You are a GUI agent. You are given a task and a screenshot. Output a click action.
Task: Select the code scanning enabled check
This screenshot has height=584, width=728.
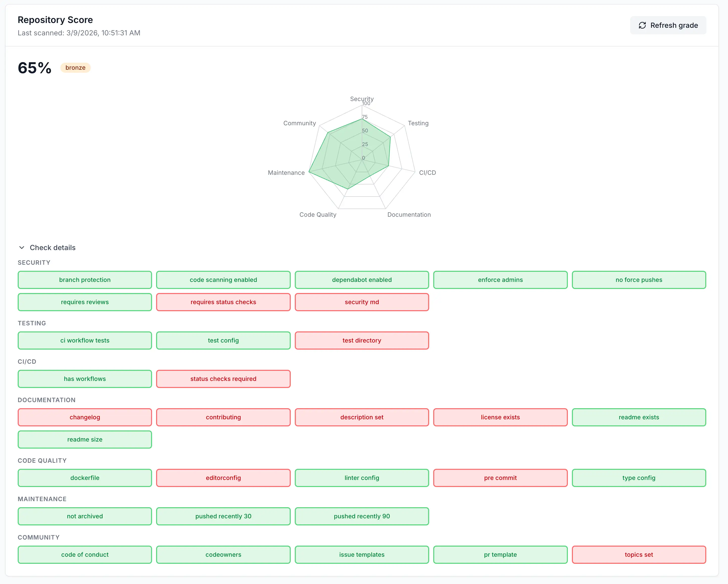(223, 280)
